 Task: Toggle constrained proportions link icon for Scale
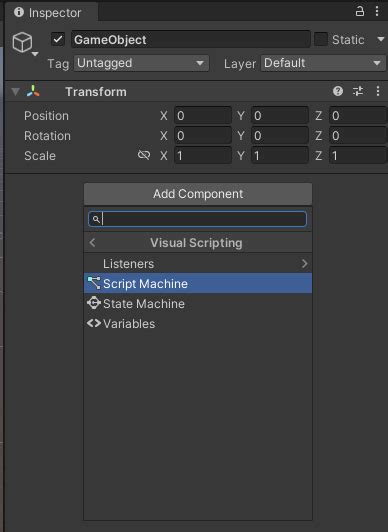144,155
